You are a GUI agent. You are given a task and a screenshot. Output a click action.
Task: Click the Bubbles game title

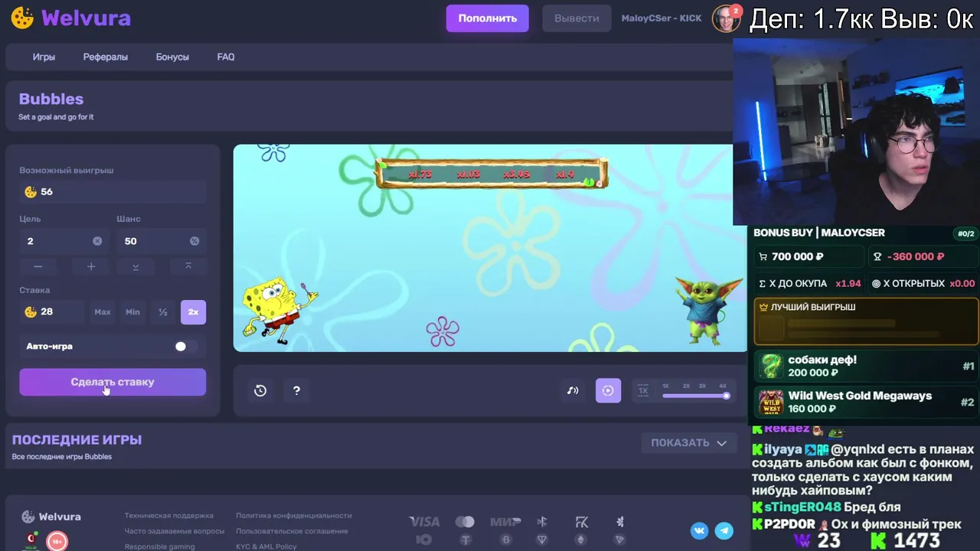tap(51, 99)
